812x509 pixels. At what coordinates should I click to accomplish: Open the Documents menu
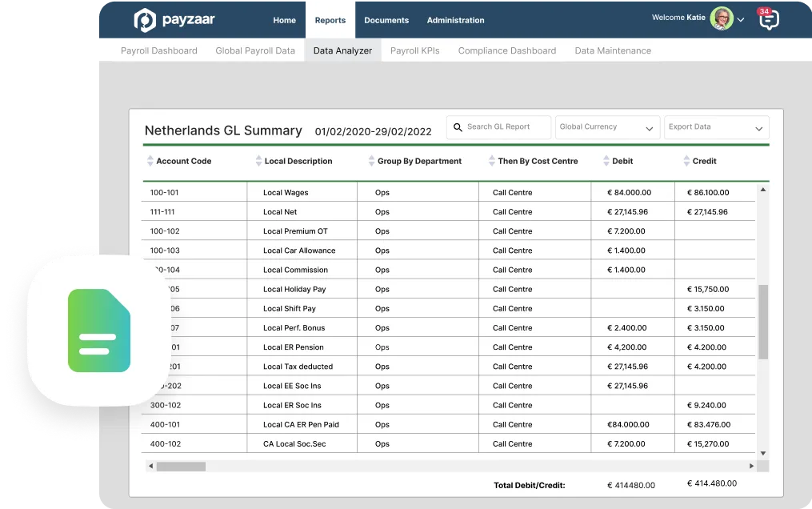386,20
